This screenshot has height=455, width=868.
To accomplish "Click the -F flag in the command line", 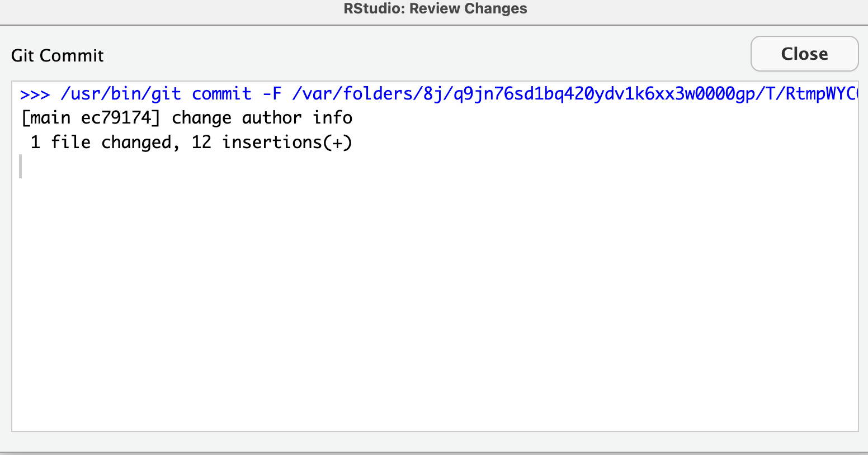I will pos(272,93).
